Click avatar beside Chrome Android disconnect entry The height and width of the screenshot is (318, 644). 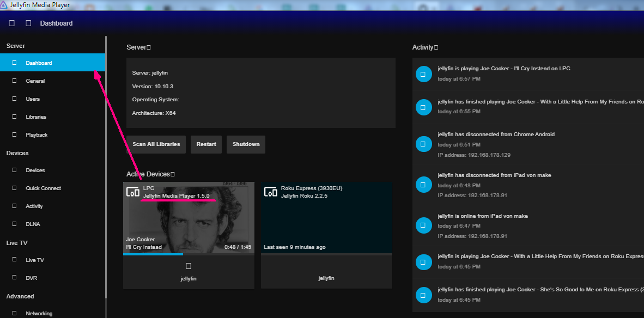point(424,144)
